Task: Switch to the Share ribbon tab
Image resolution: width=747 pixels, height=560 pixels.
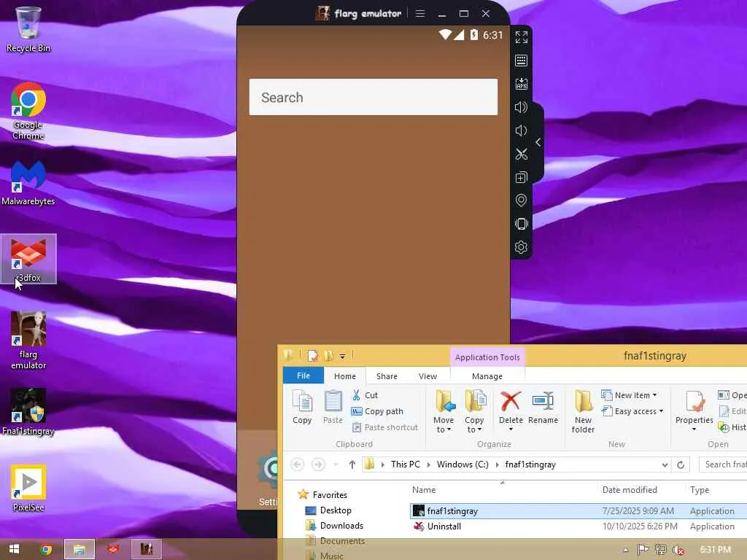Action: (x=387, y=376)
